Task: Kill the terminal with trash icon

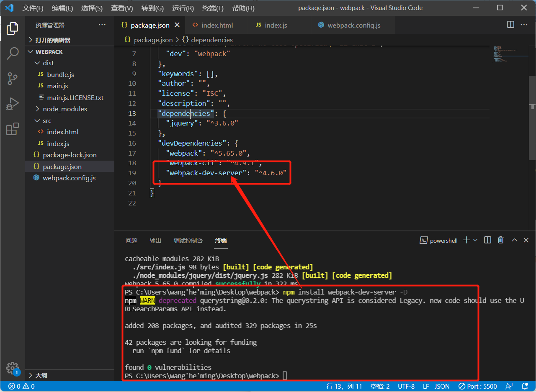Action: point(500,240)
